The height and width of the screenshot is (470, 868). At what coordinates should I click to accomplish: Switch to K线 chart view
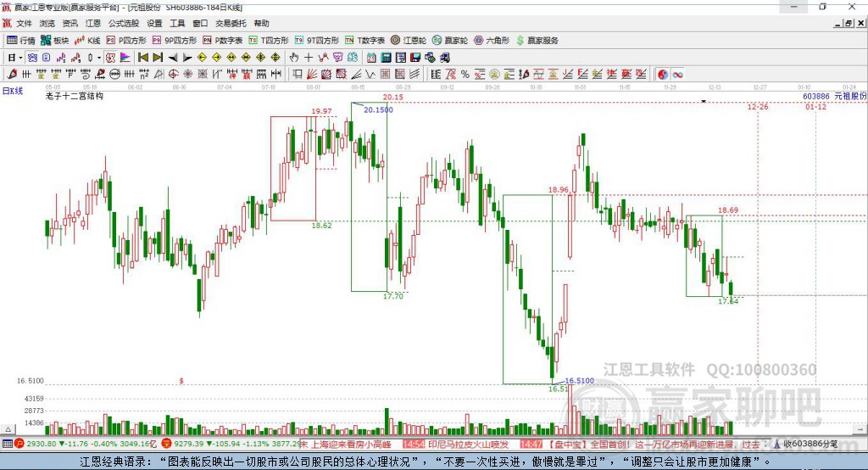point(87,41)
